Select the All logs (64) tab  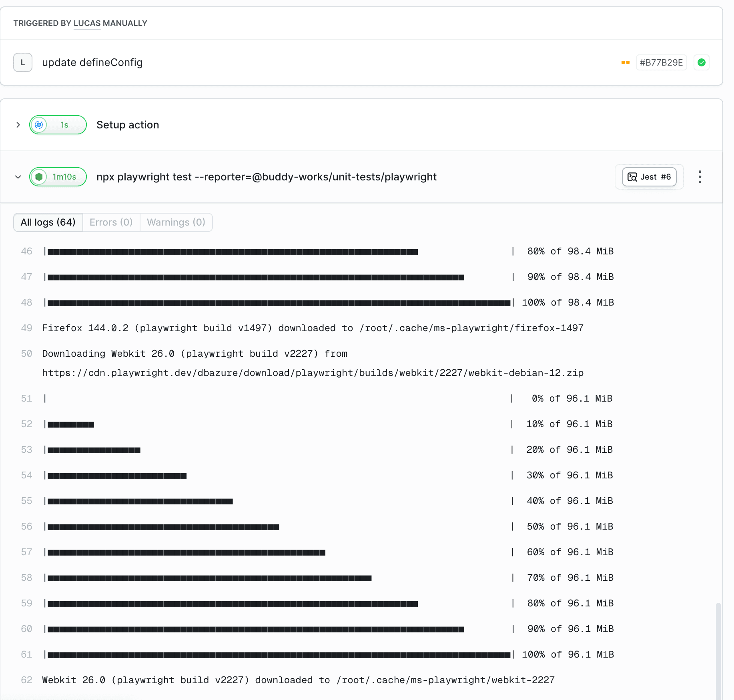pyautogui.click(x=48, y=222)
